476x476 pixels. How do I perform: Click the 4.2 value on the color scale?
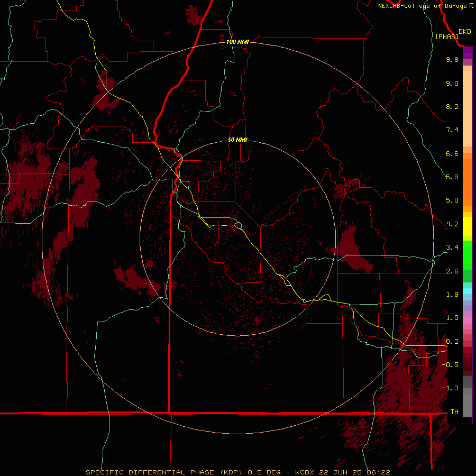[x=452, y=224]
